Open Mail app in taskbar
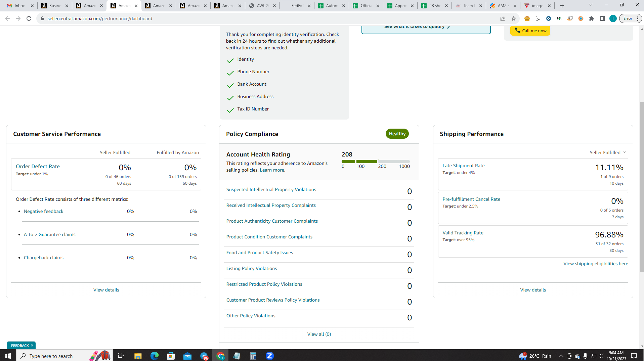 pos(187,356)
